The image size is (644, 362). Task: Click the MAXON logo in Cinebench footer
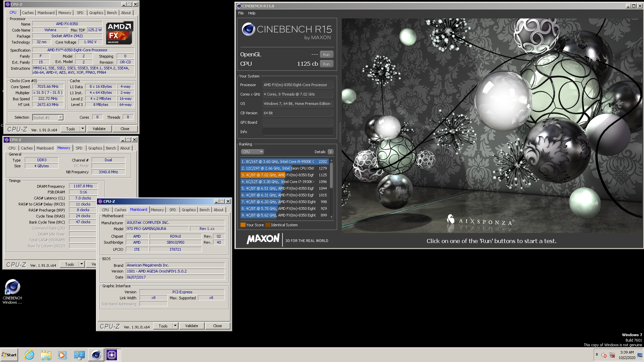263,239
